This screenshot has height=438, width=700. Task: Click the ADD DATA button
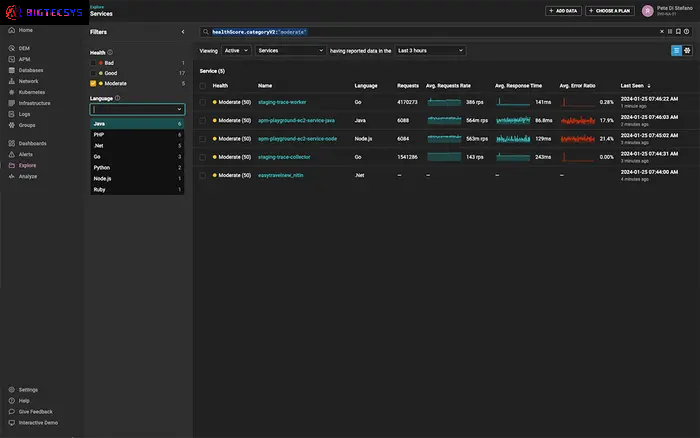(x=563, y=10)
